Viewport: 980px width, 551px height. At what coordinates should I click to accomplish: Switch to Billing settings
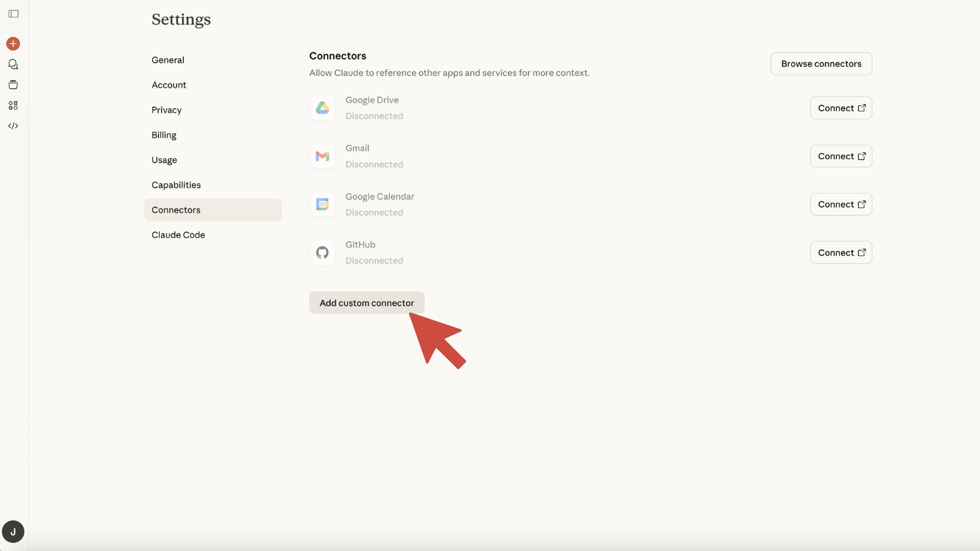point(164,135)
